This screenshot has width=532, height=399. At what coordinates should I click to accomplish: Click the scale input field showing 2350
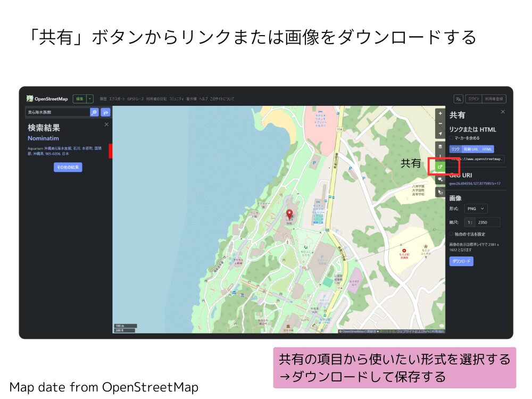pyautogui.click(x=488, y=222)
